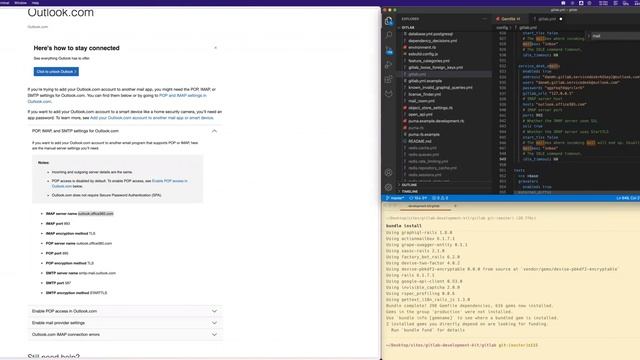Click 'bundle install' command line in terminal
The image size is (640, 360).
(404, 226)
